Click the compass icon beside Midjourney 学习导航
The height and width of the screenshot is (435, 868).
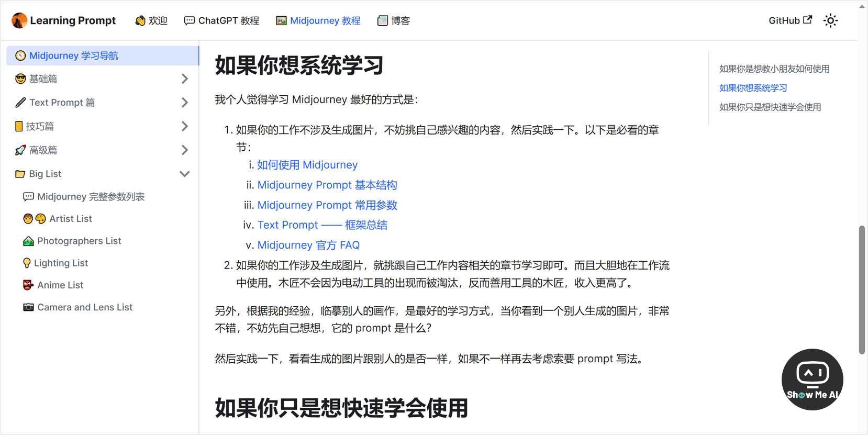coord(20,55)
